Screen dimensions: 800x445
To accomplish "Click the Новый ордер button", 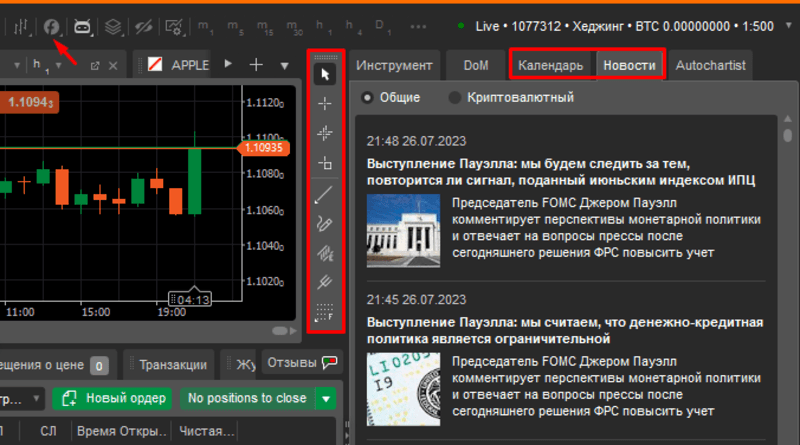I will coord(112,399).
